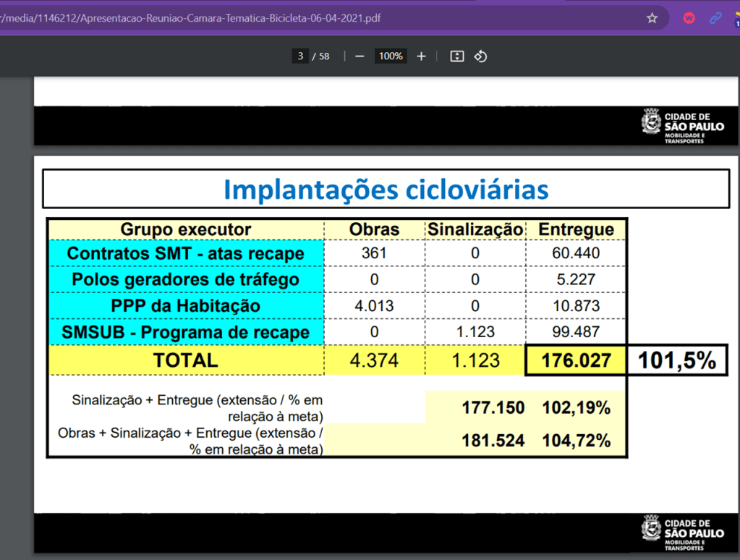The image size is (740, 560).
Task: Click the 176.027 total Entregue cell
Action: 576,360
